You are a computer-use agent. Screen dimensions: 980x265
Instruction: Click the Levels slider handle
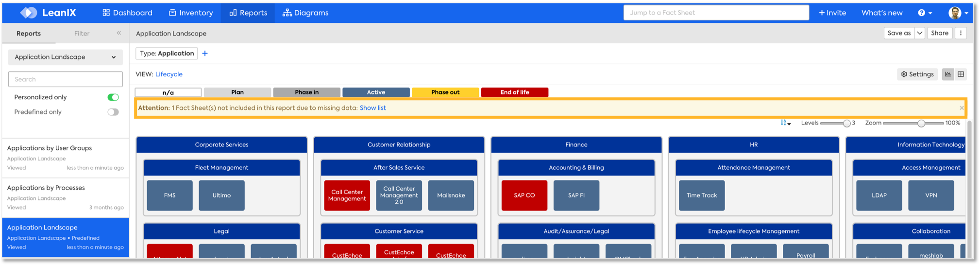point(846,124)
